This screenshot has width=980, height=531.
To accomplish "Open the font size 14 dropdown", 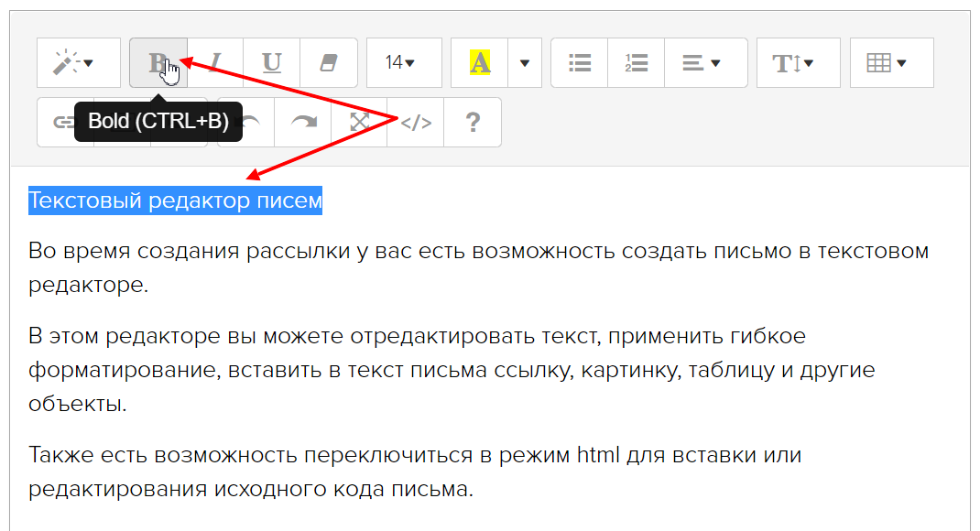I will (403, 63).
